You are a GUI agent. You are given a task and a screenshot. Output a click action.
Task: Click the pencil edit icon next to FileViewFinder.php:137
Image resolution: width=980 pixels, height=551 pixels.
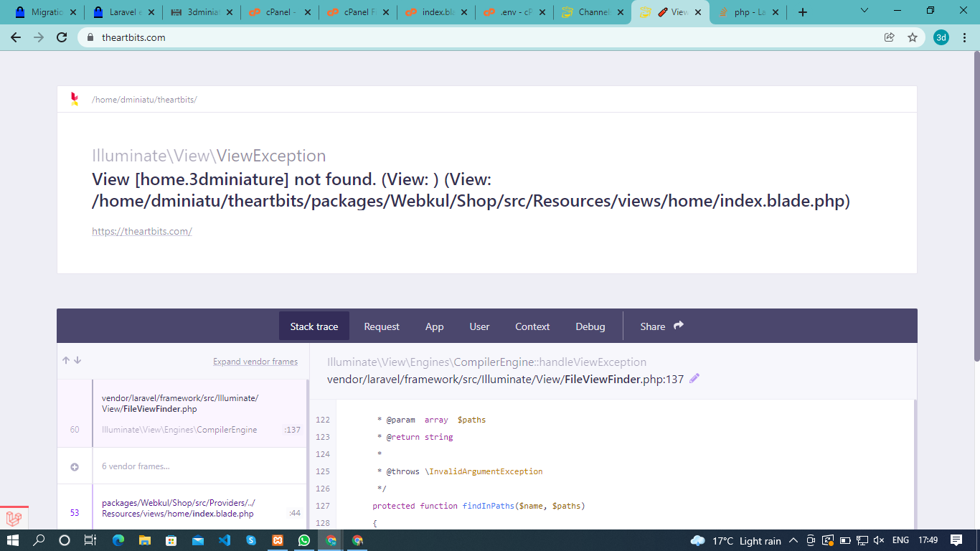coord(694,379)
